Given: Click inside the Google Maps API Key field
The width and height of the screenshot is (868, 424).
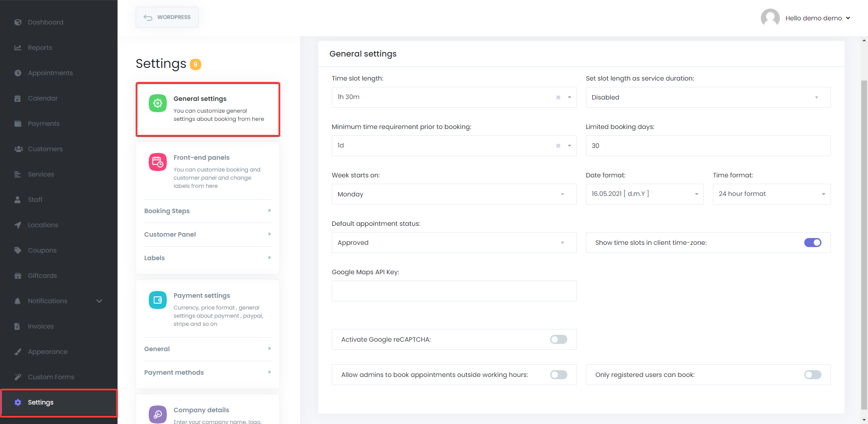Looking at the screenshot, I should coord(454,291).
